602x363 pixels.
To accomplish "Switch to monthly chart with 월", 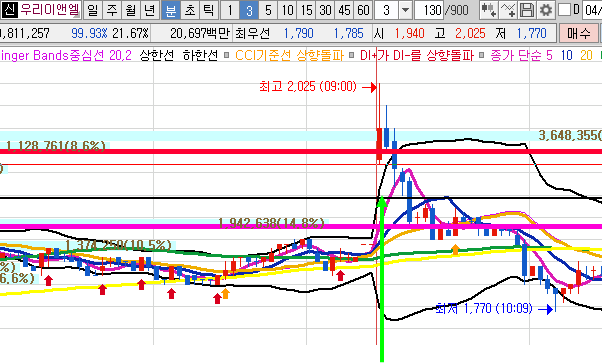I will click(131, 10).
